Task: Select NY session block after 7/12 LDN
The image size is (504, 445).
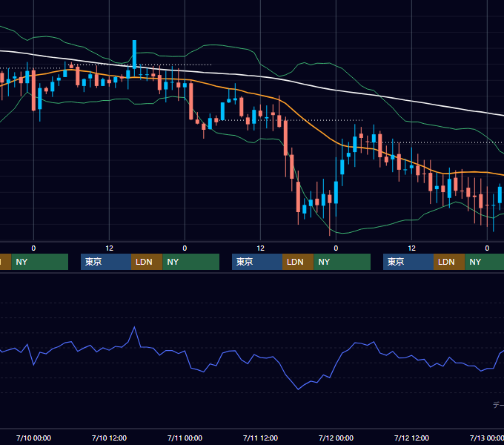Action: click(485, 262)
